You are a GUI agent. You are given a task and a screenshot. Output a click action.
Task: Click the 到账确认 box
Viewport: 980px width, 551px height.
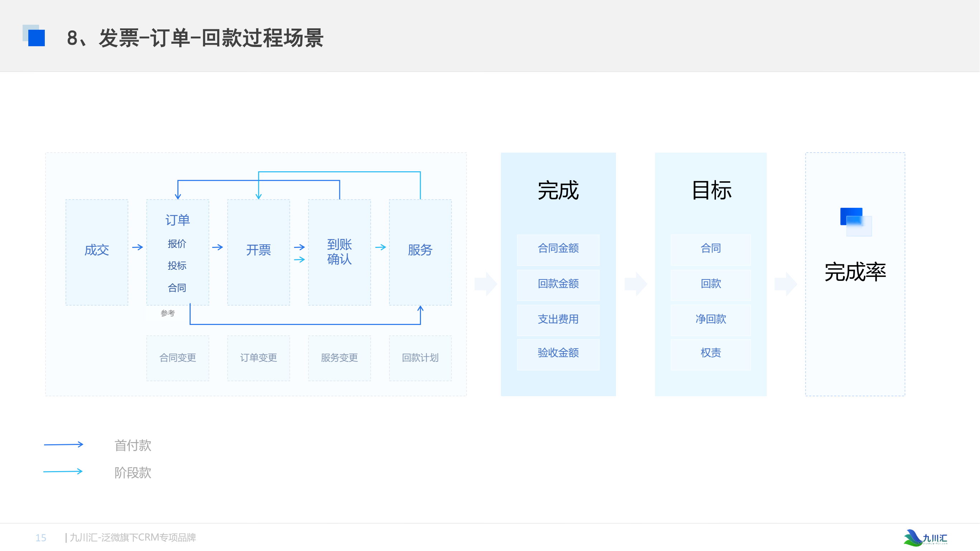[339, 252]
